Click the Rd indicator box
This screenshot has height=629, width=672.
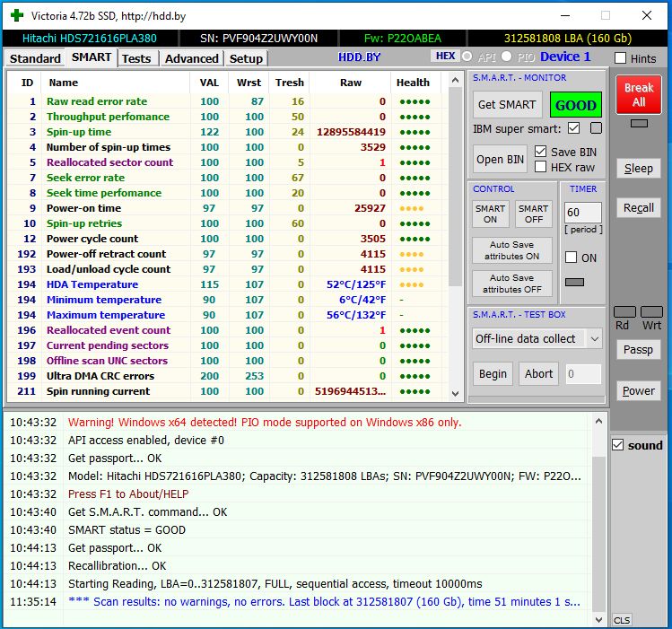624,312
